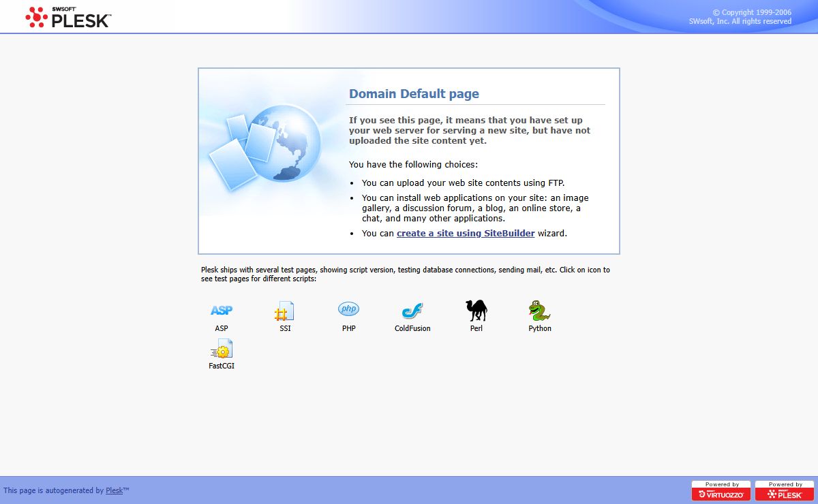Open the Python snake icon
This screenshot has width=818, height=504.
click(539, 311)
